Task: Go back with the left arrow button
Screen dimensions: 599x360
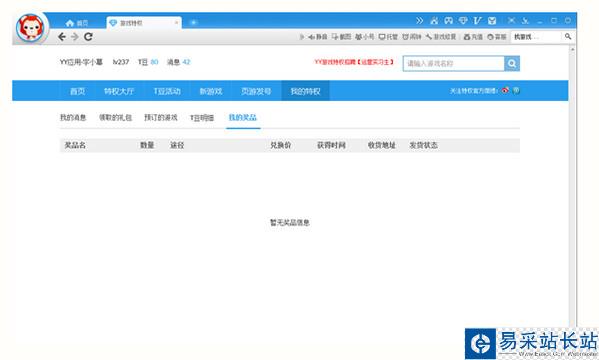Action: coord(62,37)
